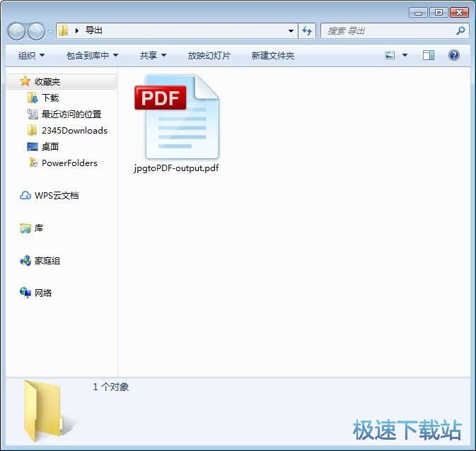476x451 pixels.
Task: Select the jpgtoPDF-output.pdf thumbnail
Action: tap(176, 117)
